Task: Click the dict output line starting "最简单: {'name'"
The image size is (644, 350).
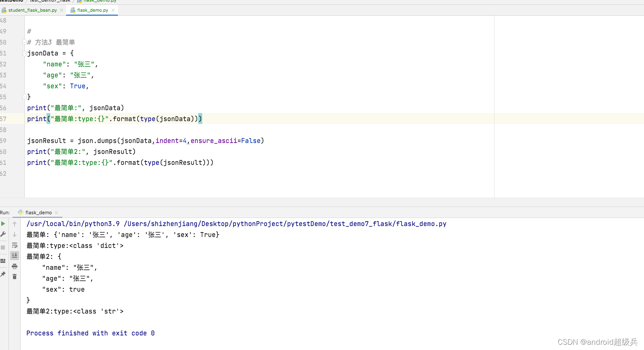Action: click(123, 235)
